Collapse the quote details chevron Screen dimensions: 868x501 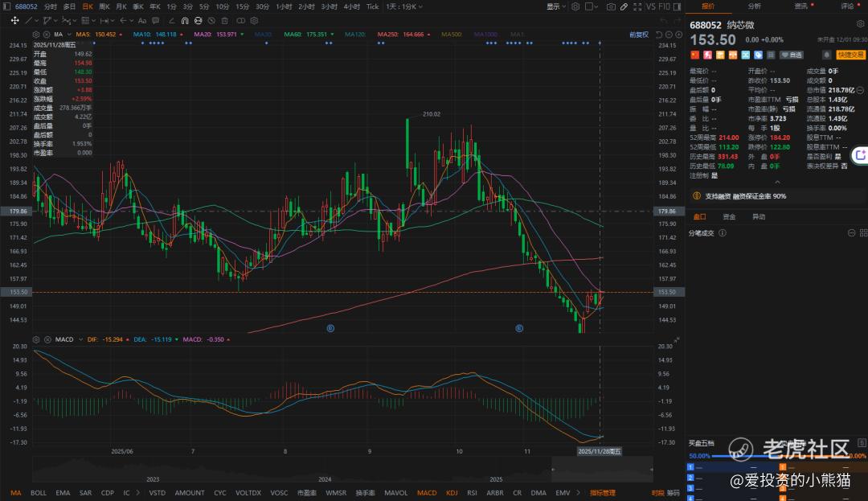point(777,182)
